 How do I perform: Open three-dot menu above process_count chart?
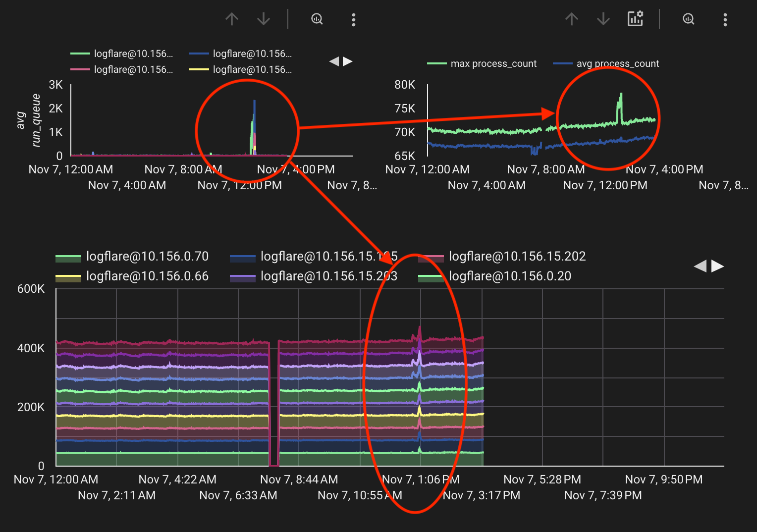[x=725, y=20]
